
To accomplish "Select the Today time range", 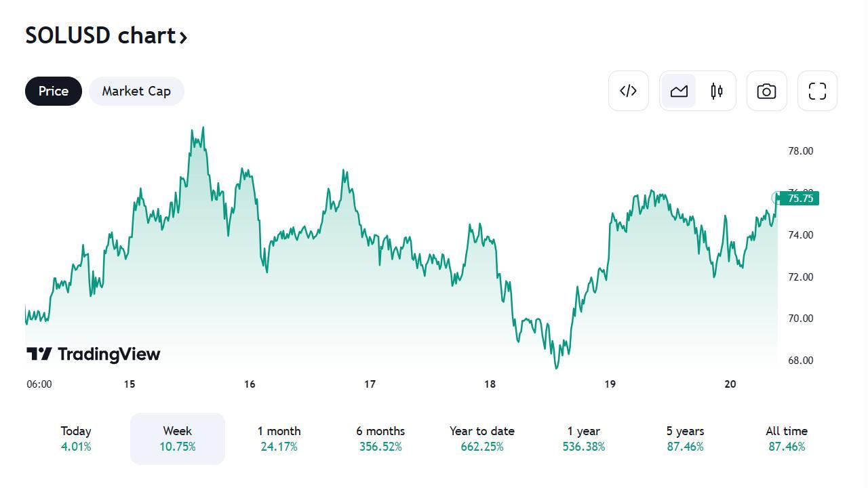I will pyautogui.click(x=76, y=439).
